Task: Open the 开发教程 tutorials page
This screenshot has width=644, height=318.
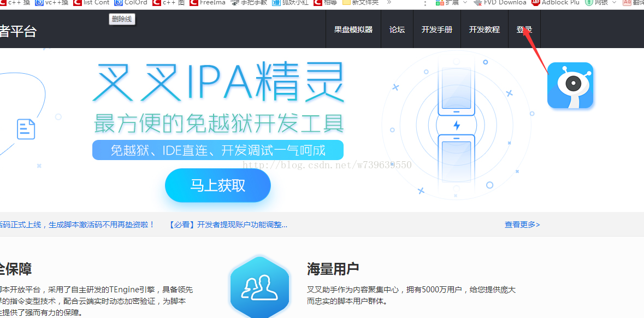Action: click(x=485, y=30)
